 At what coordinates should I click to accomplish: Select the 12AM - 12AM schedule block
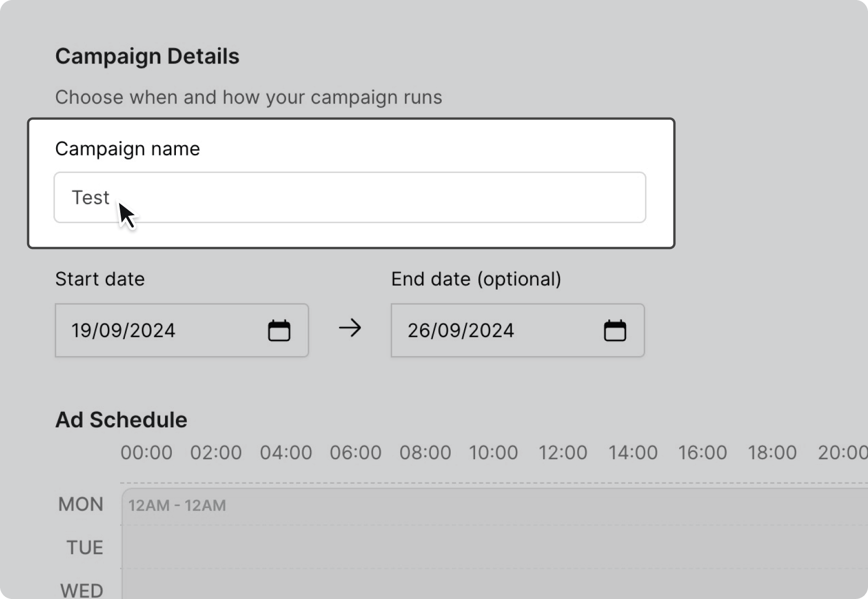click(x=177, y=505)
